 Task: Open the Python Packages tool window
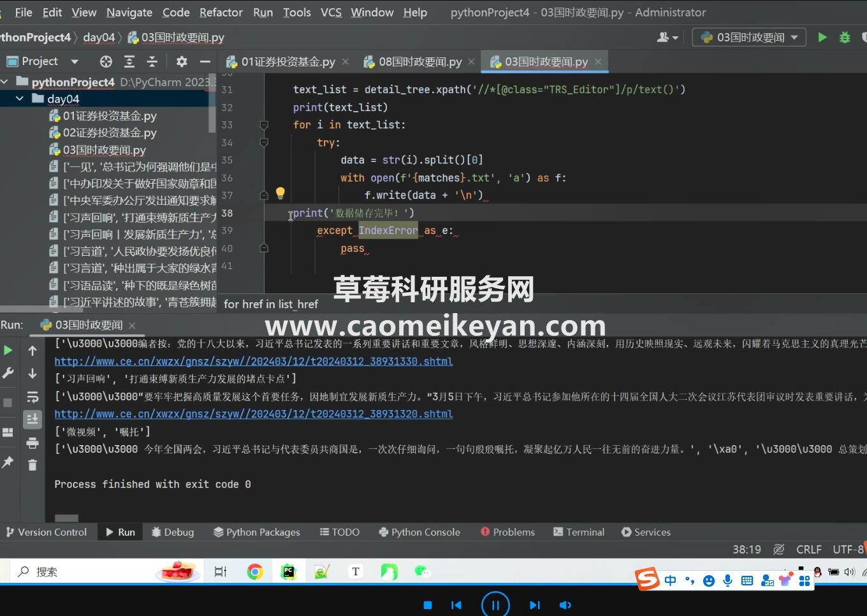(257, 532)
